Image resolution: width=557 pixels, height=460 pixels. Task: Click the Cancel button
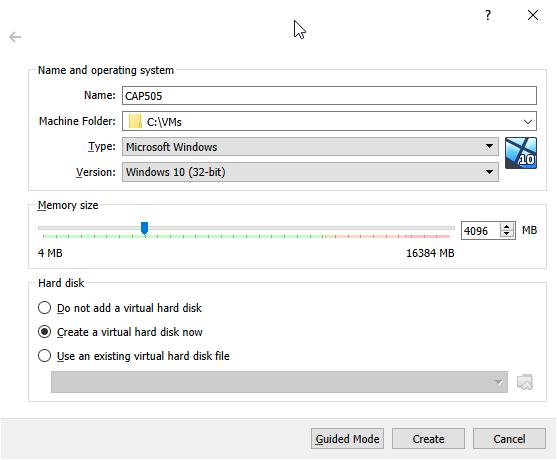pos(509,439)
